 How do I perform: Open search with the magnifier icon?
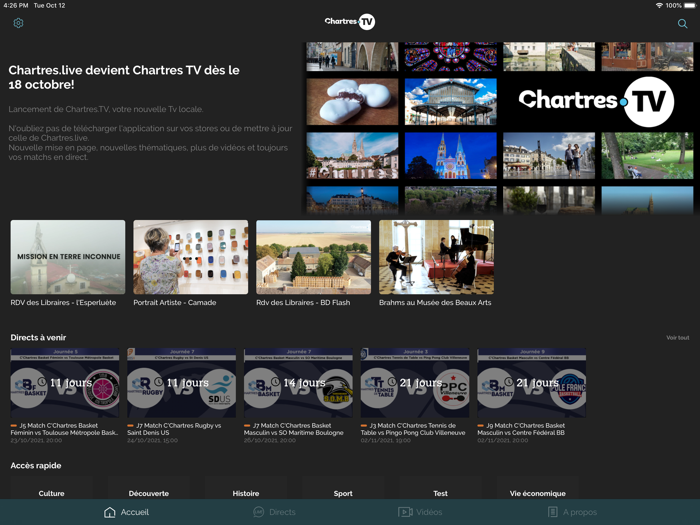[x=682, y=24]
